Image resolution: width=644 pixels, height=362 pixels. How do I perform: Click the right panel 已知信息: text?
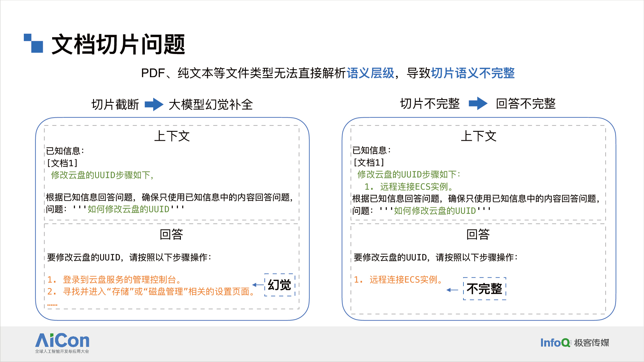[372, 150]
